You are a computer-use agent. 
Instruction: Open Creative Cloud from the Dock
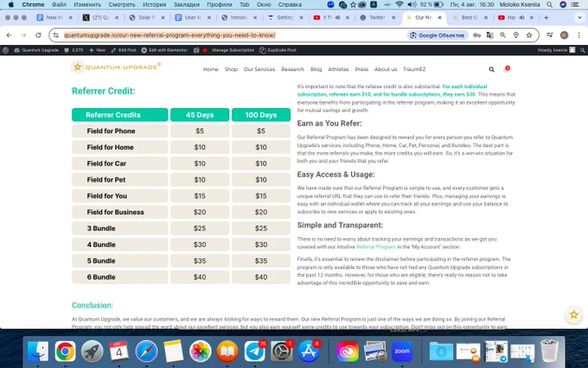pos(348,352)
